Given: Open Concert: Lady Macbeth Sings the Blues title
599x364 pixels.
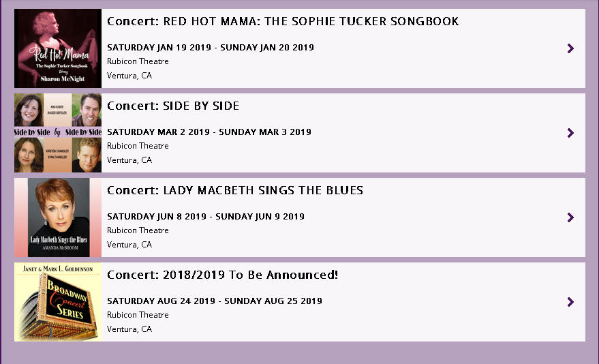Looking at the screenshot, I should coord(235,191).
